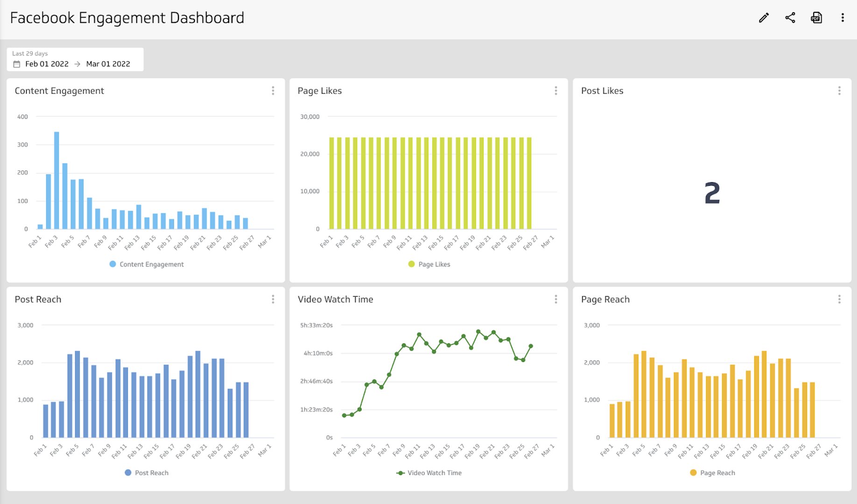
Task: Toggle the Content Engagement legend item
Action: (x=146, y=264)
